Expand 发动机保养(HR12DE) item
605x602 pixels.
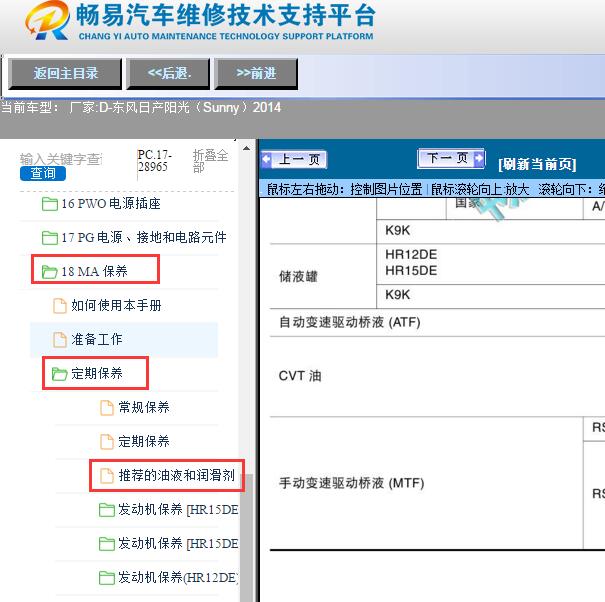(178, 577)
